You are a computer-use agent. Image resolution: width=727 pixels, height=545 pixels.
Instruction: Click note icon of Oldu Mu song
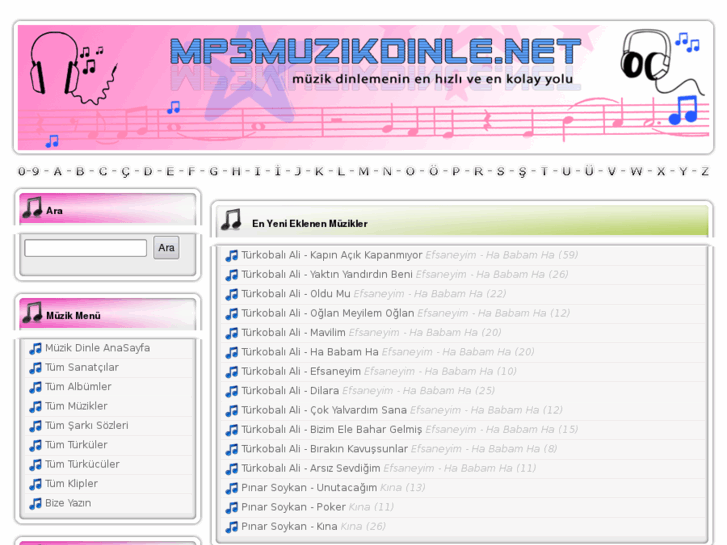click(x=231, y=294)
